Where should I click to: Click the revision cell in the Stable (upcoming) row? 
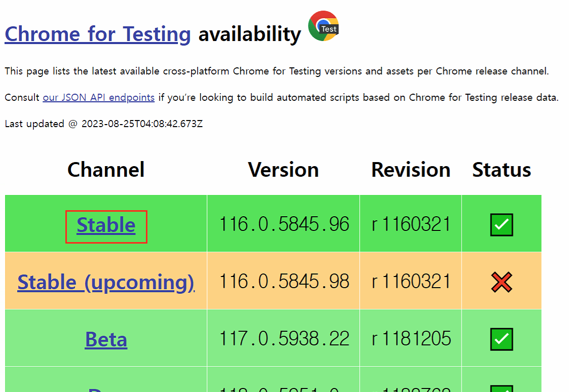[x=411, y=281]
